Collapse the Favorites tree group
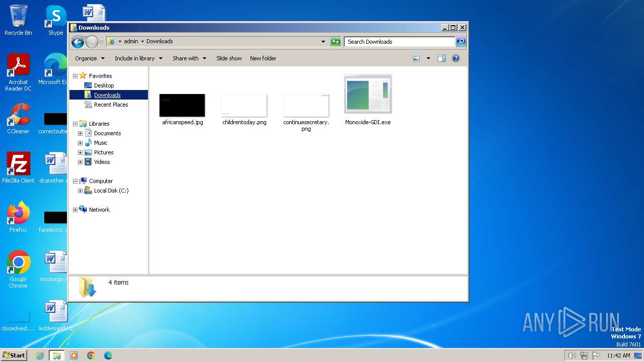The width and height of the screenshot is (644, 362). click(x=75, y=76)
